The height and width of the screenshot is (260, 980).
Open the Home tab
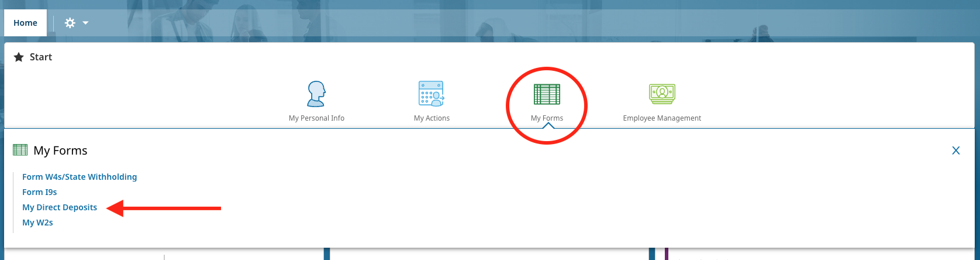click(25, 23)
